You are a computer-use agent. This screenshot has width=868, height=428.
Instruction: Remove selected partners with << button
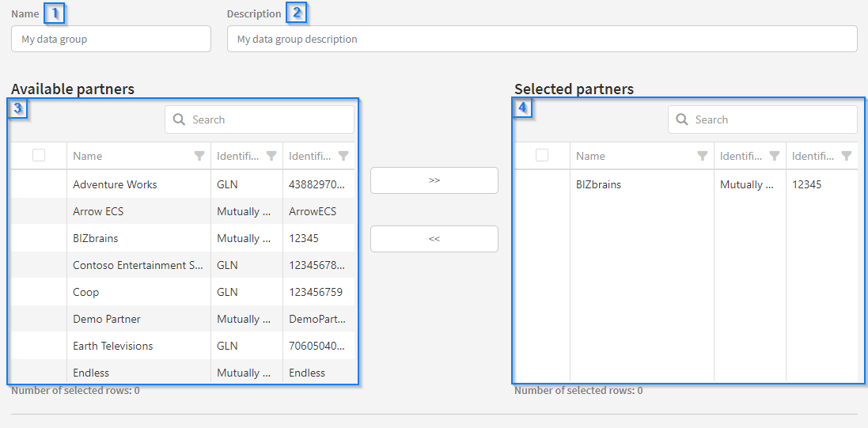[434, 239]
